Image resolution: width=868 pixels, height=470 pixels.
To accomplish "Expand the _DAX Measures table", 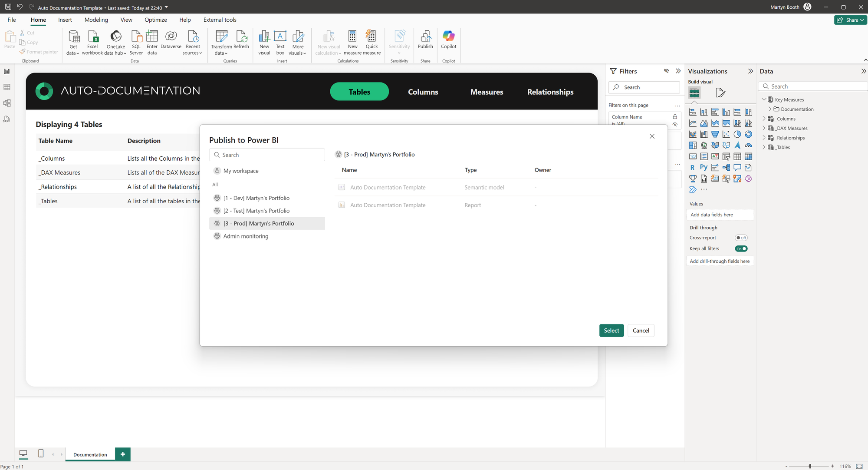I will tap(764, 128).
